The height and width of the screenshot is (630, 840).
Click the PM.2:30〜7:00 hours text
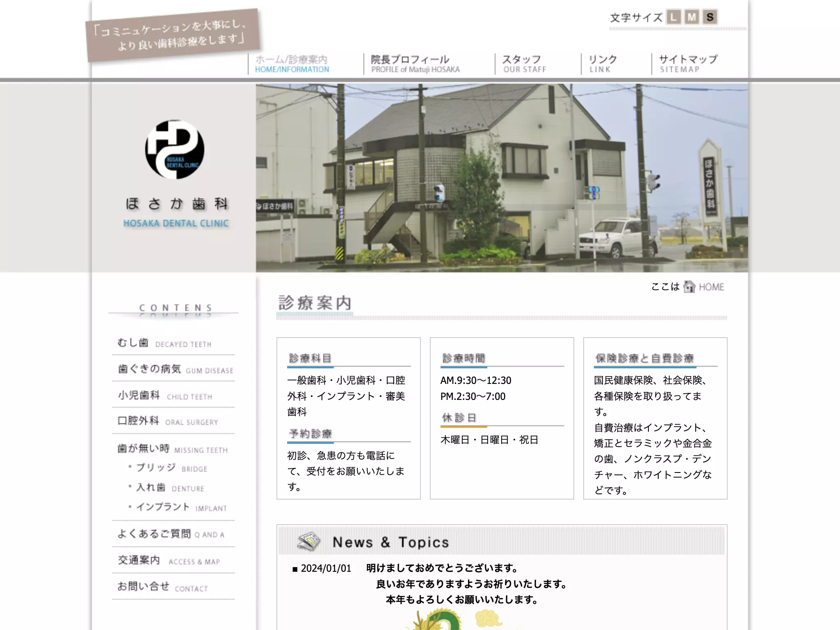473,396
